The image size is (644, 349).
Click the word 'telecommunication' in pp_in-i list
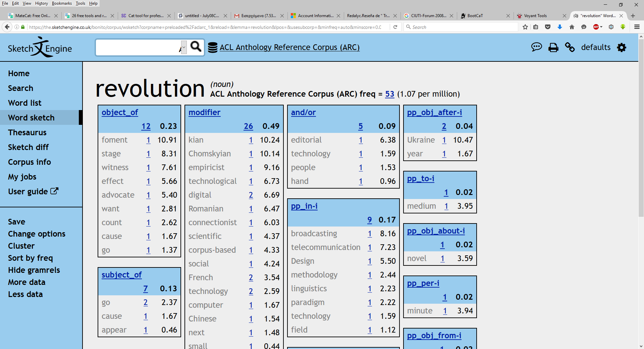click(x=326, y=247)
